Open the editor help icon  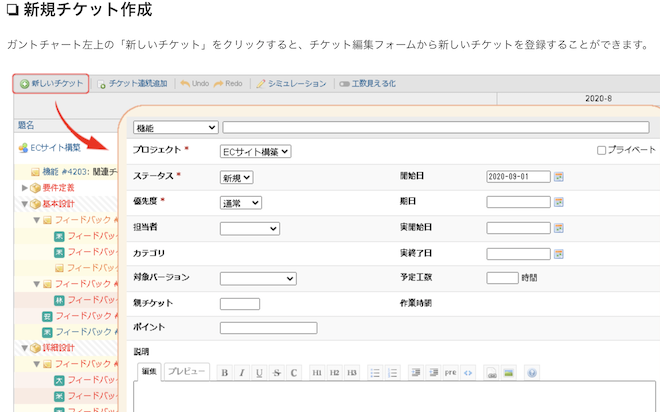pyautogui.click(x=532, y=373)
